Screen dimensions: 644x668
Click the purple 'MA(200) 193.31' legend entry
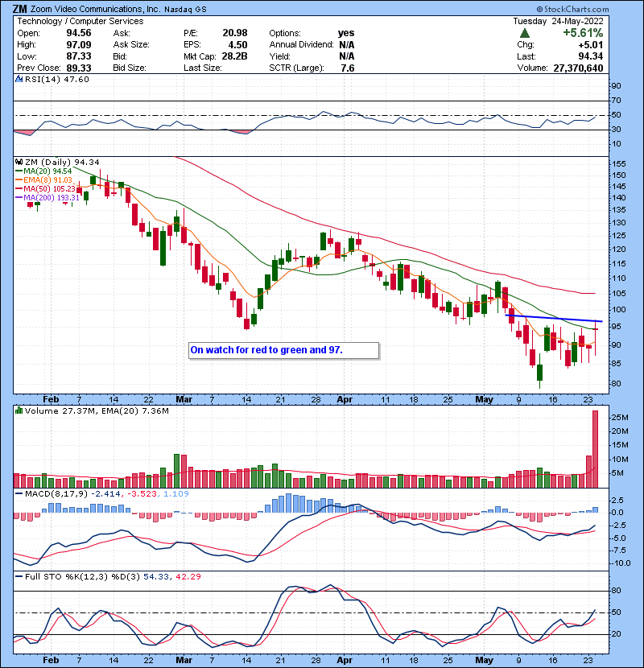click(x=47, y=198)
